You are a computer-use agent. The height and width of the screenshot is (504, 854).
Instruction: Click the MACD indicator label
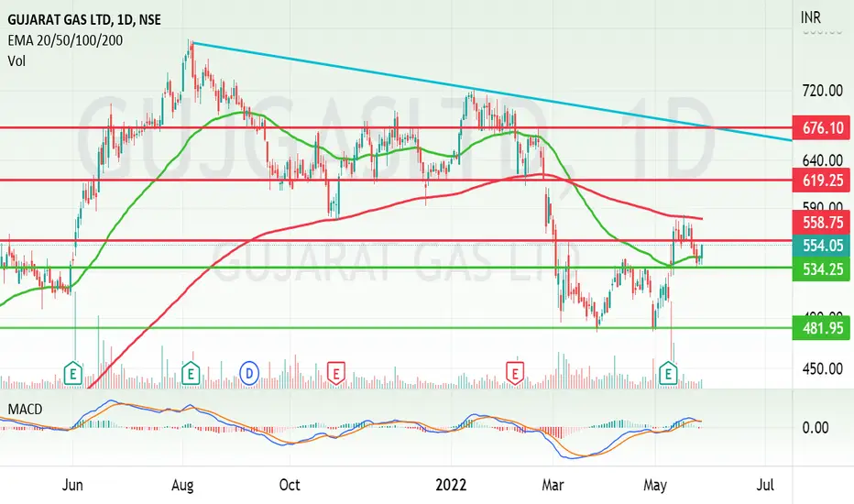(x=25, y=410)
